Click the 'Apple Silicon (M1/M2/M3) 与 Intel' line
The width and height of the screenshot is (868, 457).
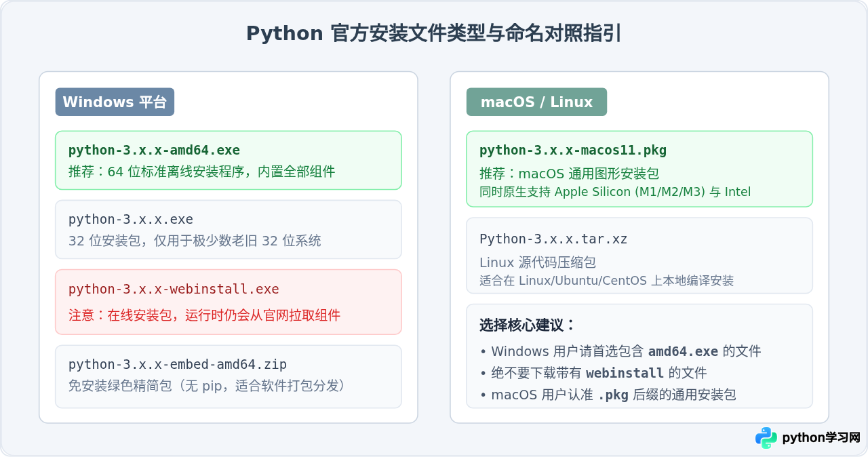(615, 192)
